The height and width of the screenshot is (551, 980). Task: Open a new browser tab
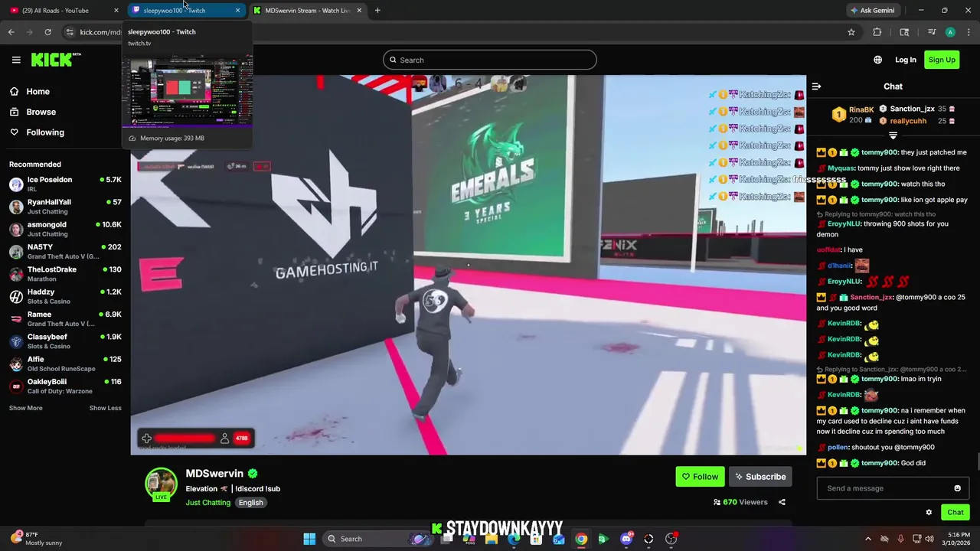(x=377, y=11)
